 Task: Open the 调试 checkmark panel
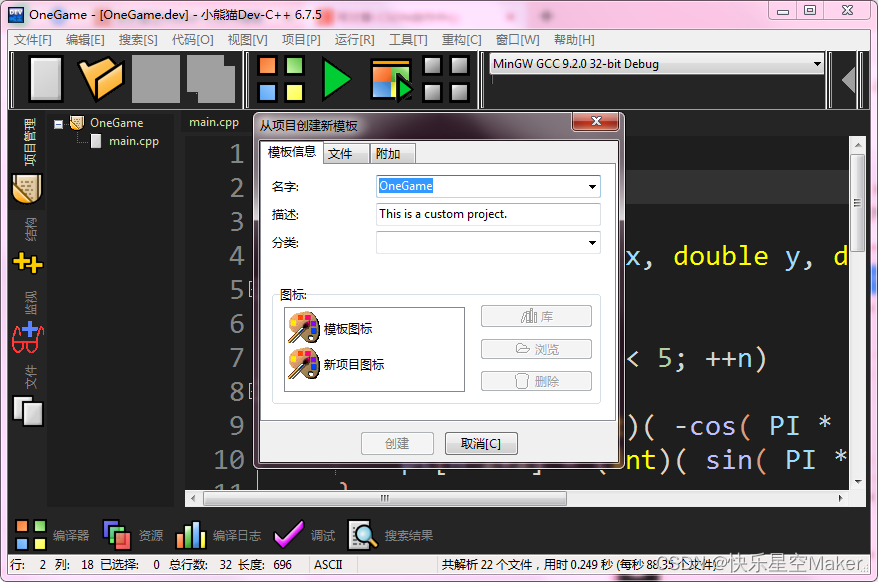pyautogui.click(x=304, y=536)
